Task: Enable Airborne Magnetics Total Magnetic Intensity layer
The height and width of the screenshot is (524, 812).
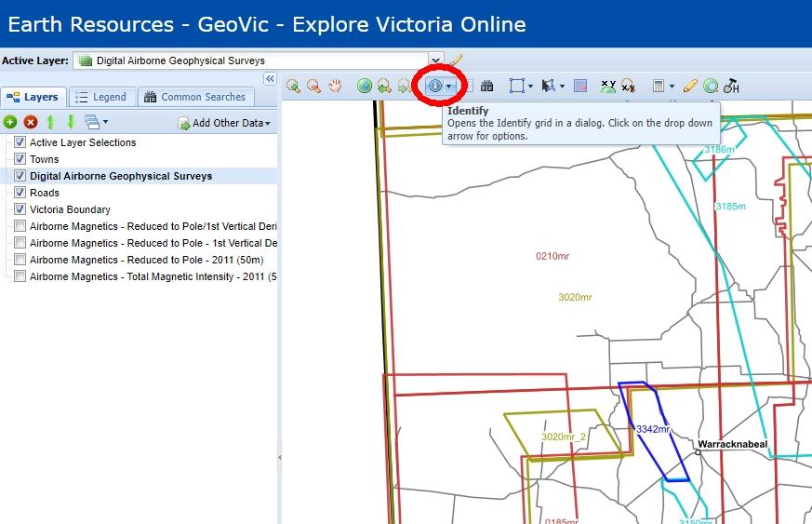Action: click(20, 276)
